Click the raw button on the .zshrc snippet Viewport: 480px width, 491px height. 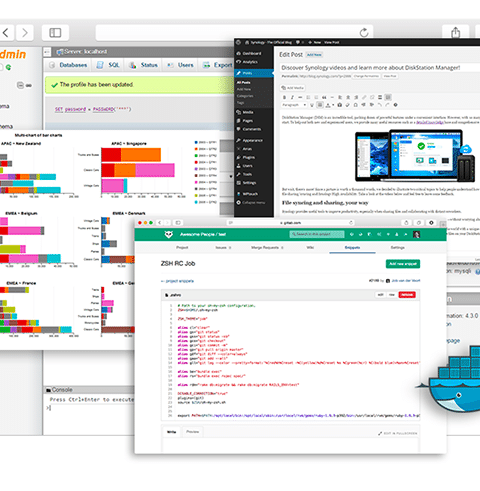pyautogui.click(x=392, y=295)
